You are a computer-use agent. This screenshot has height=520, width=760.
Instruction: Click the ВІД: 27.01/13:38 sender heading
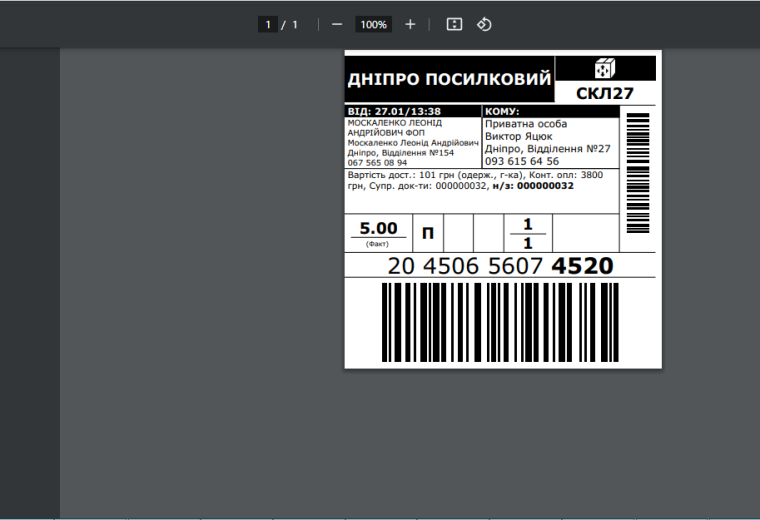(394, 111)
